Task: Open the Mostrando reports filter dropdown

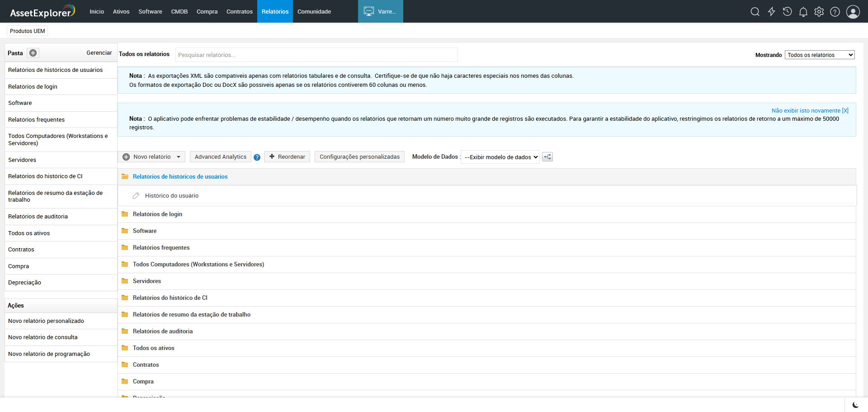Action: coord(820,55)
